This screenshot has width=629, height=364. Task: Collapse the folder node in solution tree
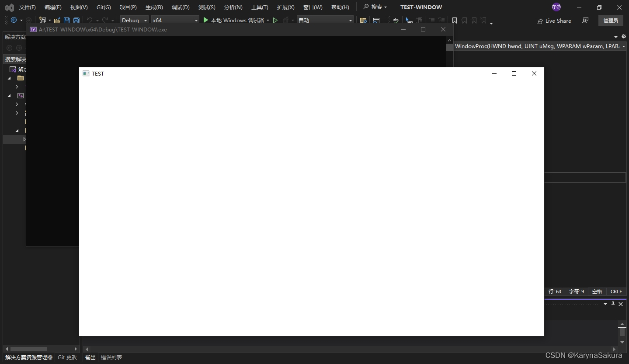tap(10, 78)
